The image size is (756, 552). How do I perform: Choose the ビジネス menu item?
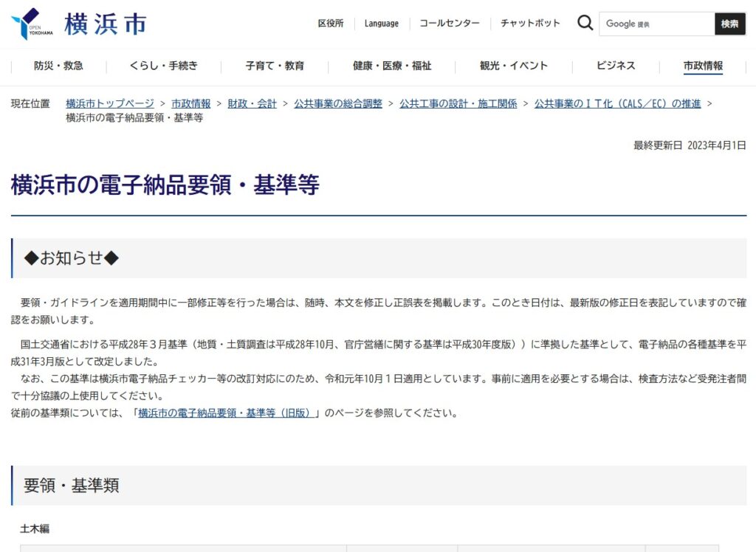(x=616, y=66)
